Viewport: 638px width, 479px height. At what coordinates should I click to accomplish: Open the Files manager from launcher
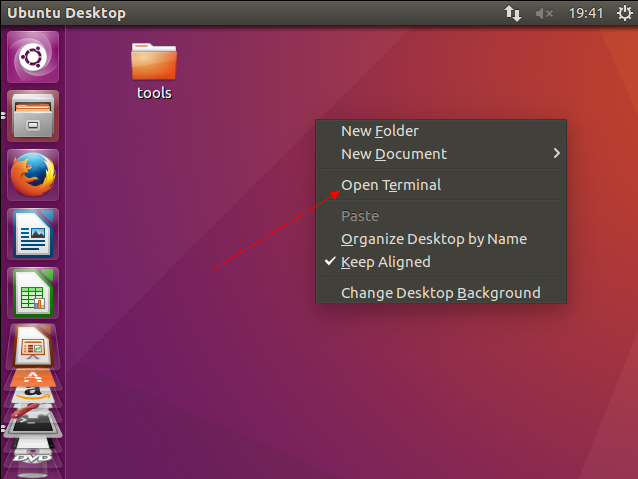tap(33, 116)
